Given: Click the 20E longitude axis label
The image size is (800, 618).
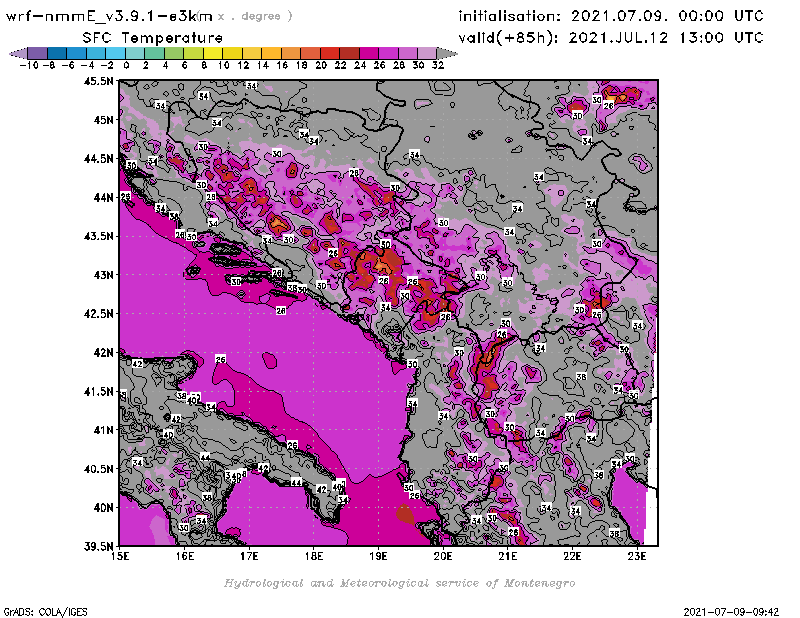Looking at the screenshot, I should 443,556.
